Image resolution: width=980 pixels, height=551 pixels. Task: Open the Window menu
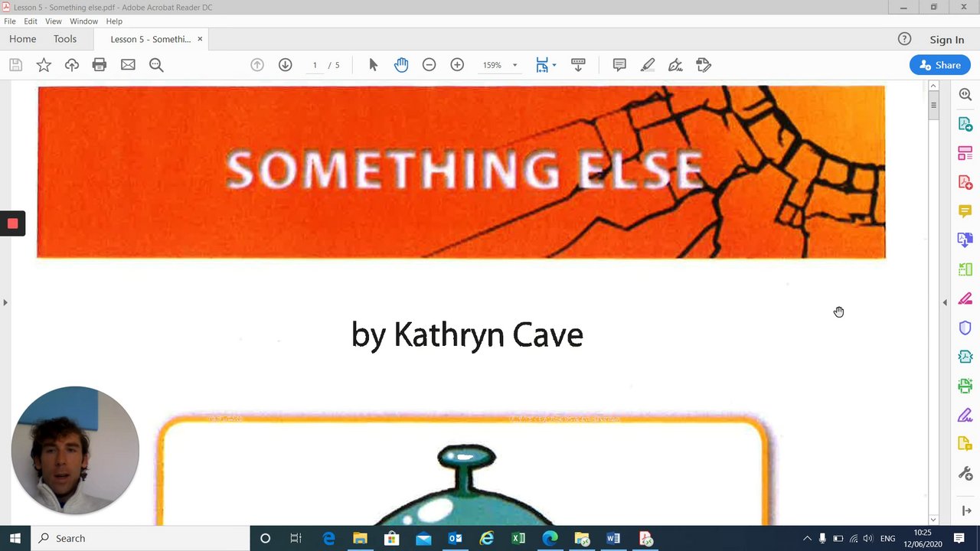point(83,21)
